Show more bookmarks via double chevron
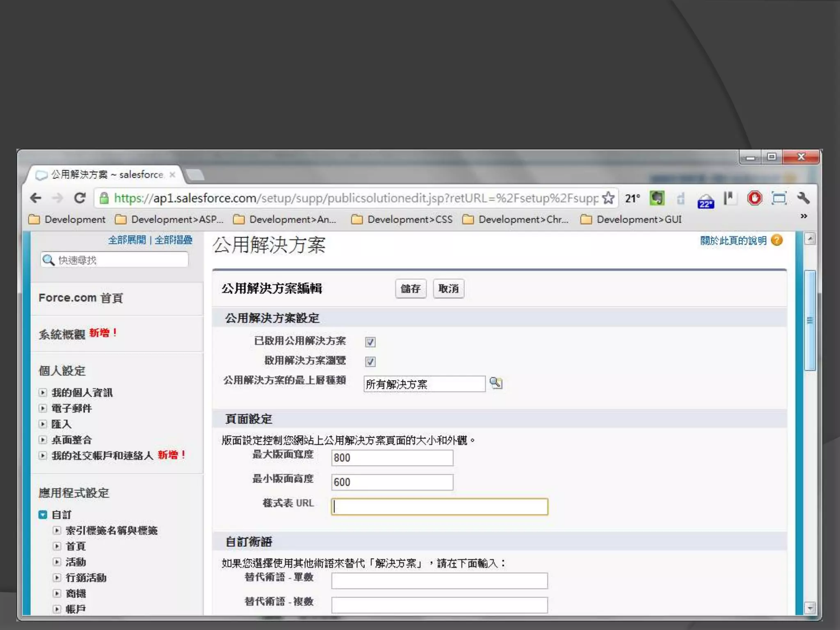The image size is (840, 630). (x=803, y=216)
